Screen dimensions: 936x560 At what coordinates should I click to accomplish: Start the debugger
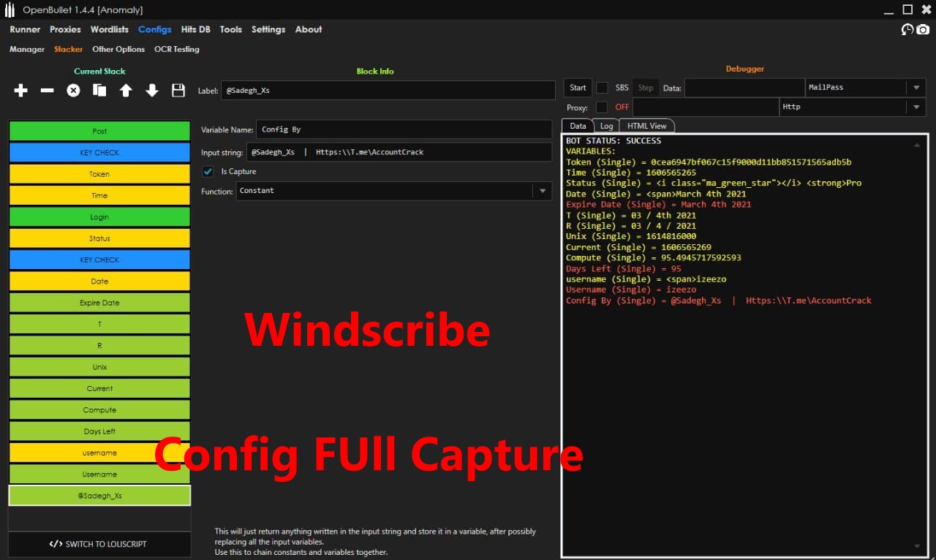tap(578, 88)
